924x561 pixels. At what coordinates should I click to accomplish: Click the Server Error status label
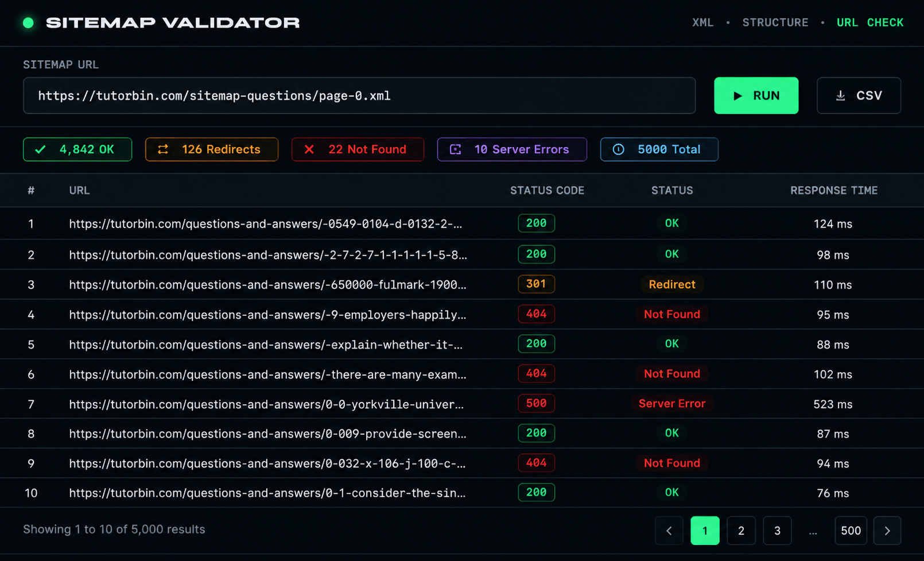click(672, 404)
